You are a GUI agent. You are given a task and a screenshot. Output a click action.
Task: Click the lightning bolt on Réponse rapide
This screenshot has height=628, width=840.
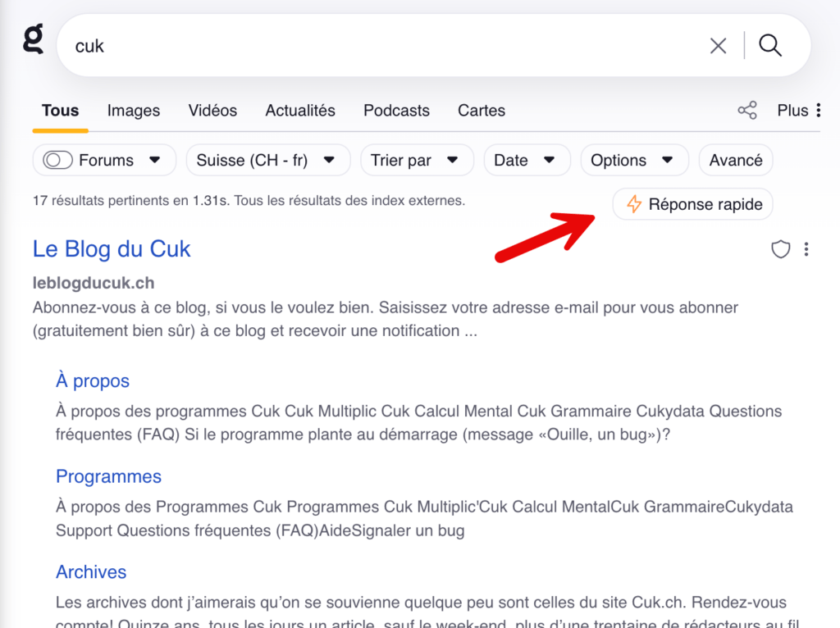(634, 204)
